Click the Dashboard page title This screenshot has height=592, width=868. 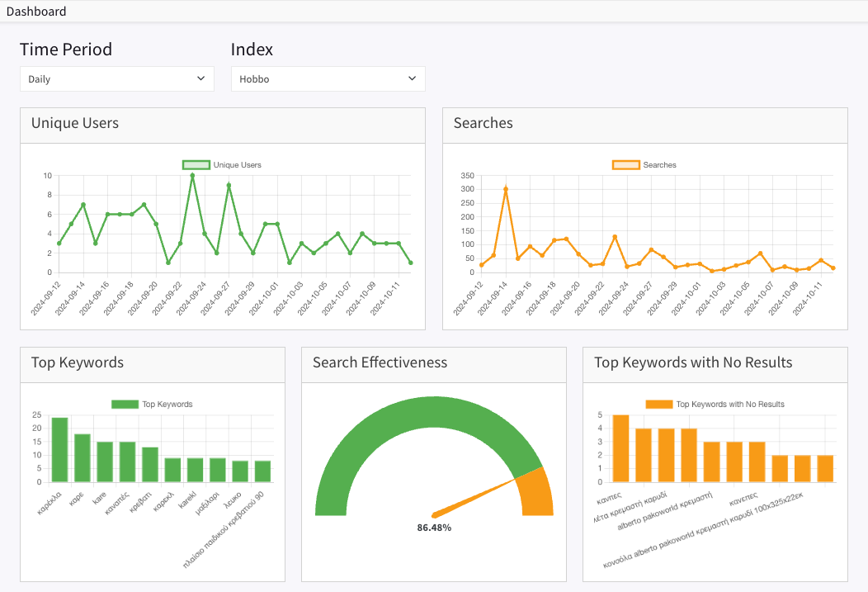coord(36,11)
